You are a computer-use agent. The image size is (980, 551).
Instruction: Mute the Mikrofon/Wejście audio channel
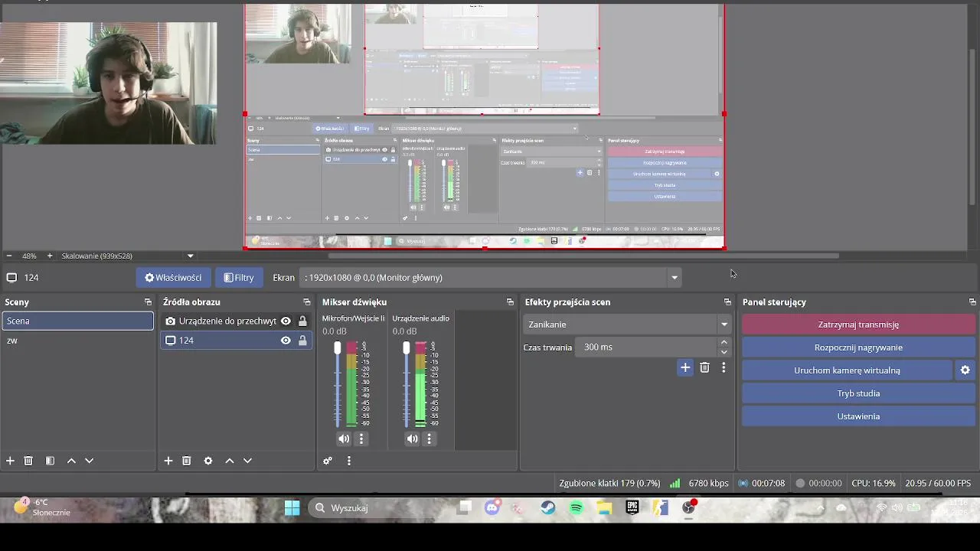344,439
